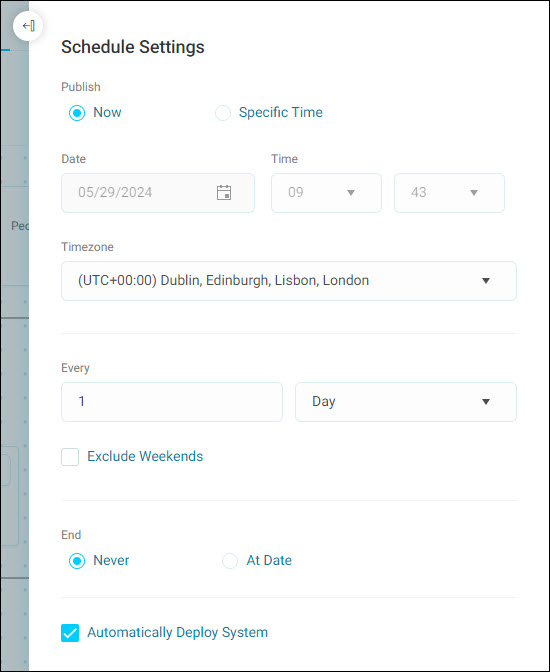
Task: Click the hour dropdown arrow icon
Action: [x=351, y=193]
